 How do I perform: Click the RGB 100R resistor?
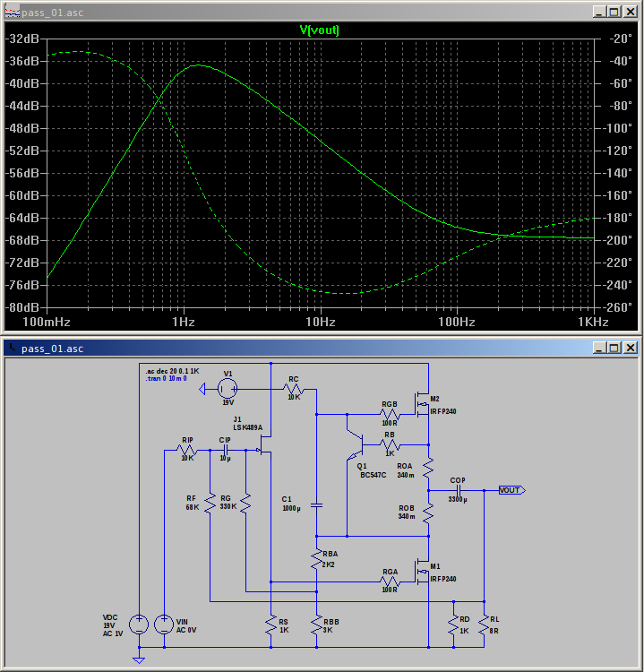click(390, 415)
